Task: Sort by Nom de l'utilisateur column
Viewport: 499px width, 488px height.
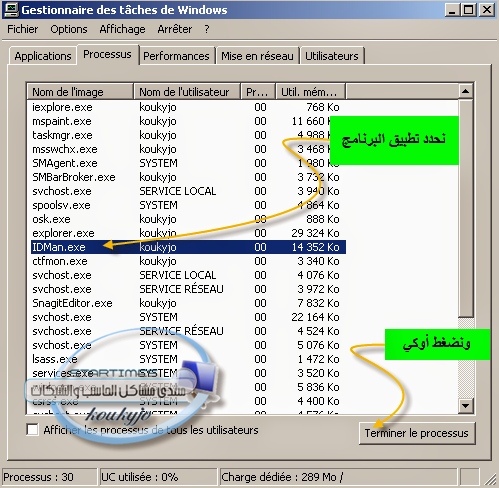Action: (187, 92)
